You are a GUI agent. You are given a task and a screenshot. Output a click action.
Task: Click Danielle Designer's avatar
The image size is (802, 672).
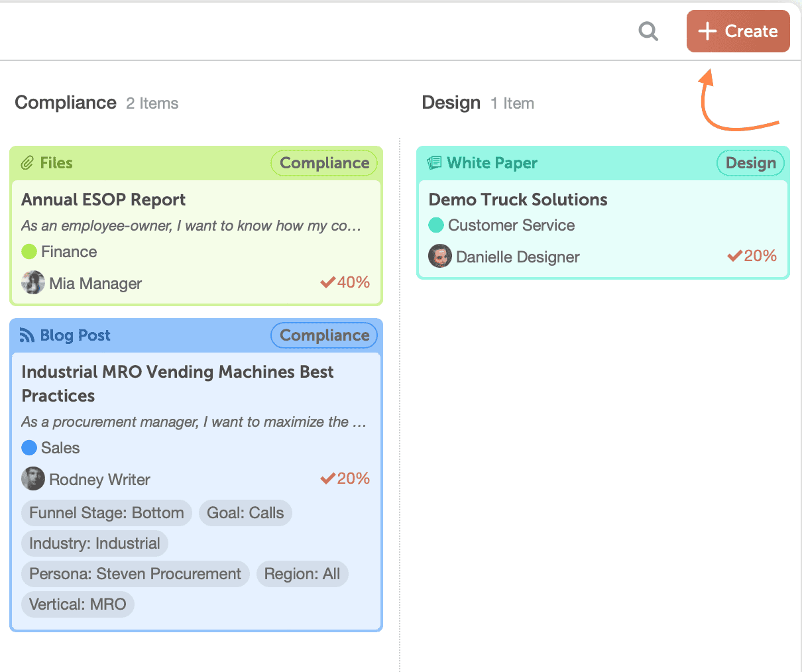[440, 256]
